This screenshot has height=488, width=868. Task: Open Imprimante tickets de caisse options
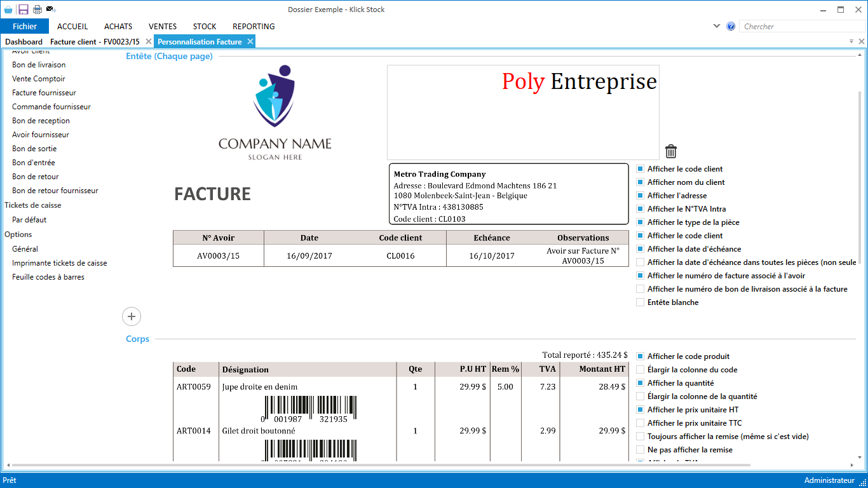pyautogui.click(x=59, y=263)
